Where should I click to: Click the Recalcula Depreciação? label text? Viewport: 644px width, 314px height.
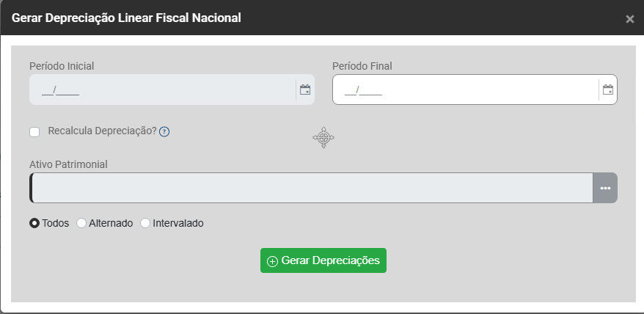102,131
